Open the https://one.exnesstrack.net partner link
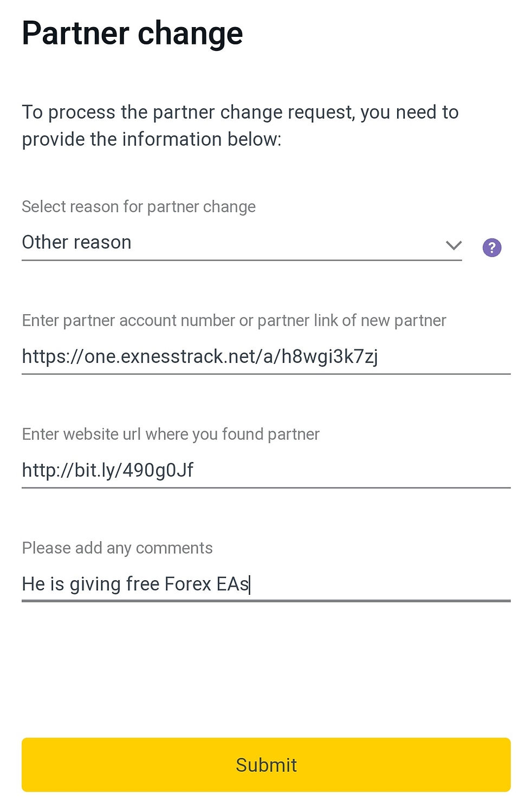 pos(200,356)
